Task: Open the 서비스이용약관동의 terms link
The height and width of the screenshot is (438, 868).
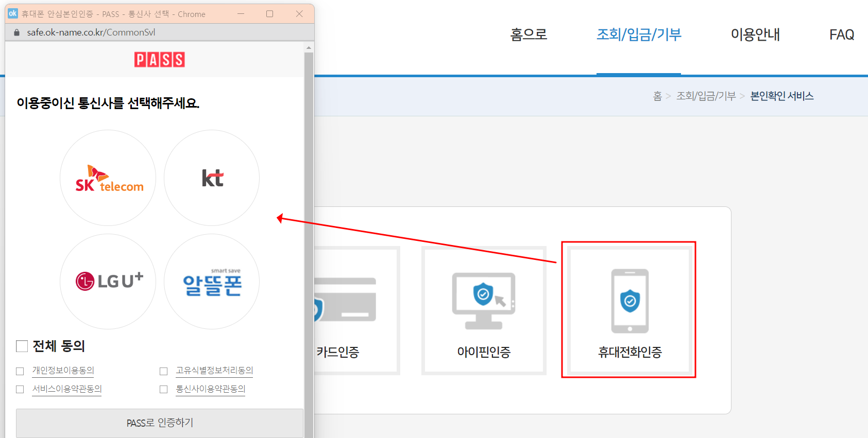Action: [x=67, y=389]
